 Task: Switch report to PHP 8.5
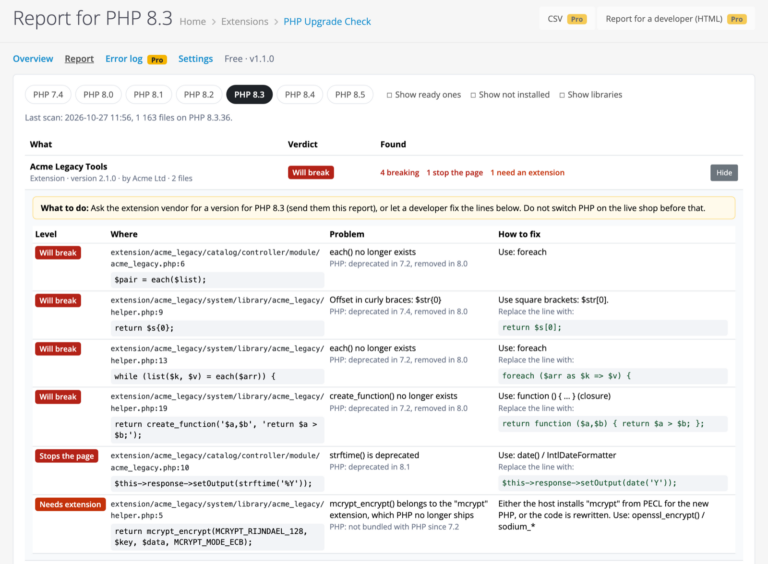[350, 94]
